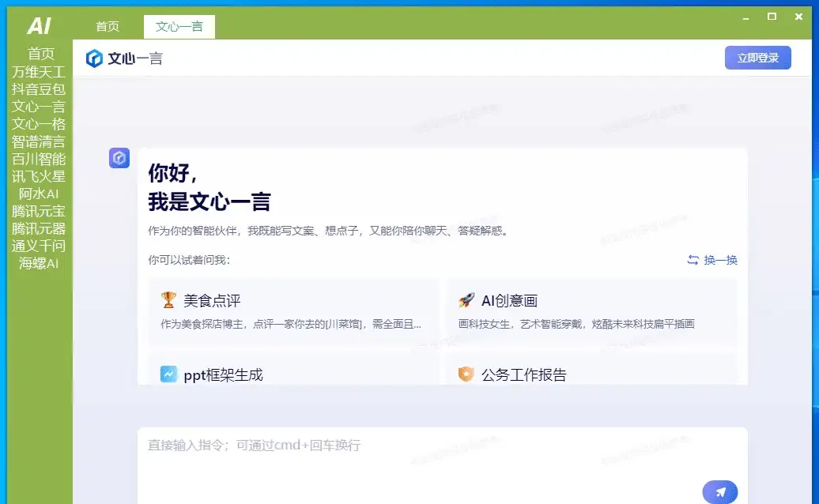Open 阿水AI from the sidebar

tap(39, 194)
